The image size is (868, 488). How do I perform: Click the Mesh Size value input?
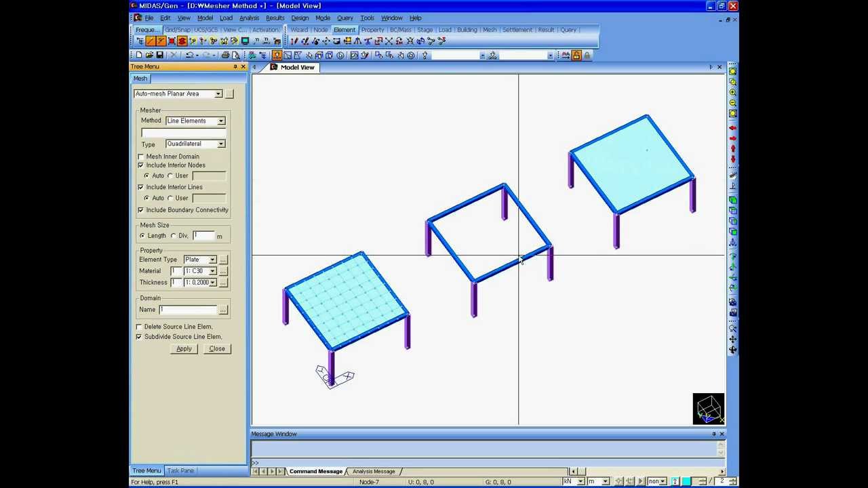[x=203, y=235]
